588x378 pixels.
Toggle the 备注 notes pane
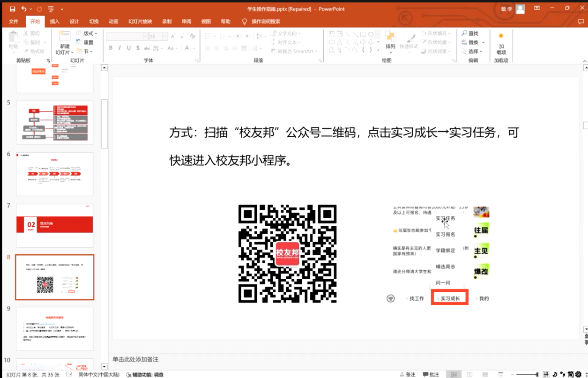tap(407, 374)
